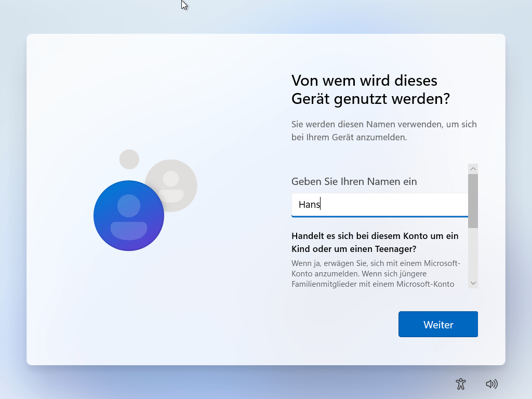This screenshot has width=532, height=399.
Task: Click the blue user avatar illustration
Action: click(x=128, y=216)
